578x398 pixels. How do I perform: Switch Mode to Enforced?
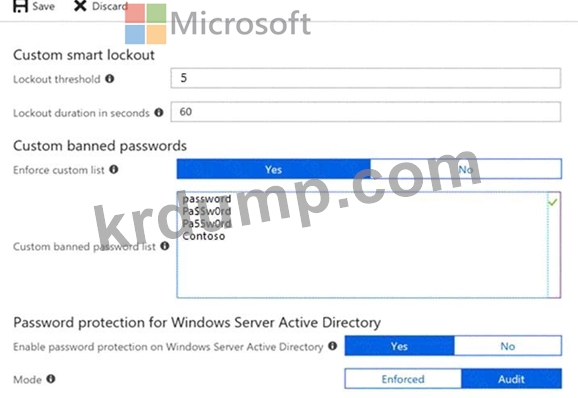pyautogui.click(x=403, y=379)
